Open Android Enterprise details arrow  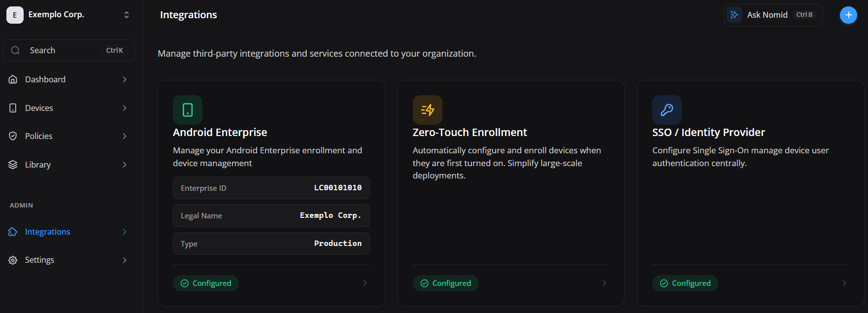pos(365,283)
